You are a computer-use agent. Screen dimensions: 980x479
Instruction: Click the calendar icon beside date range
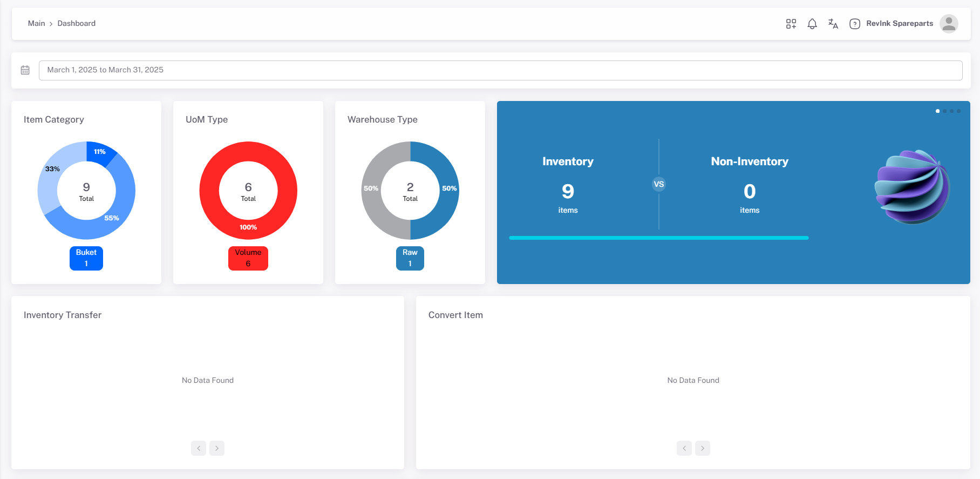tap(25, 70)
